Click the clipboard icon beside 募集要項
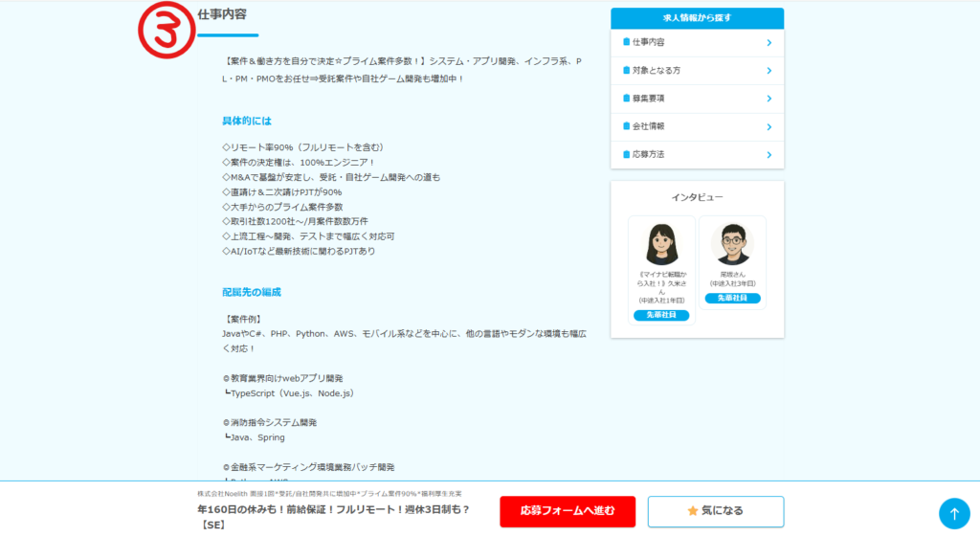 (626, 98)
